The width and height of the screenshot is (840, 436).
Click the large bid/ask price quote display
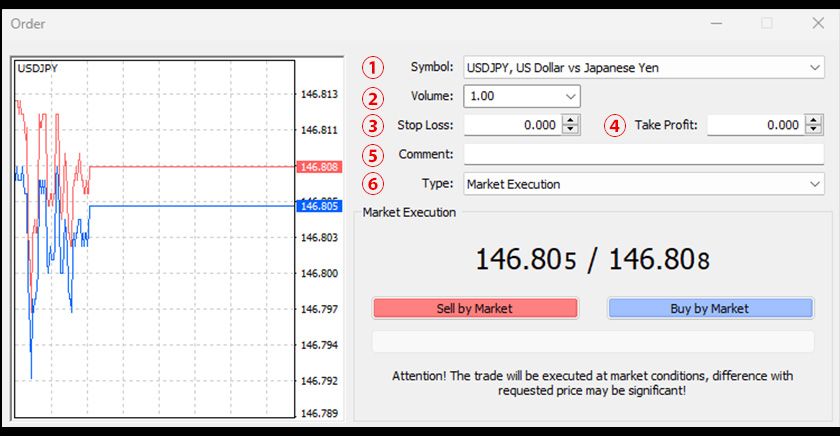coord(592,260)
